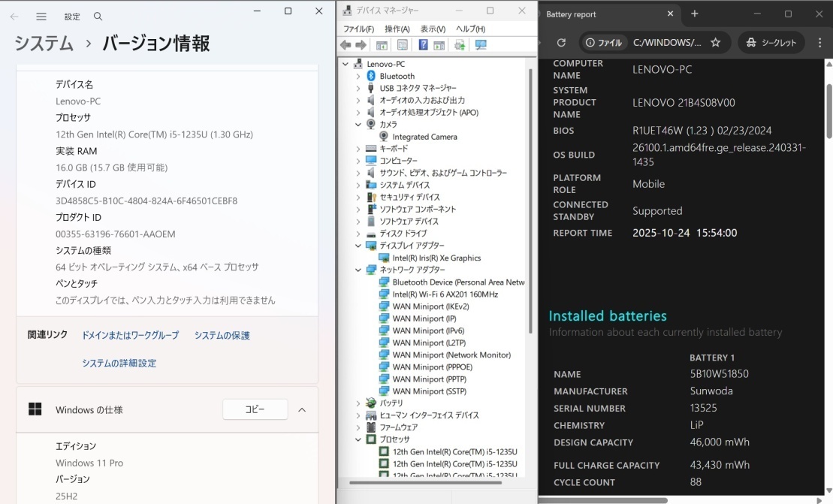Click the Forward navigation arrow in Device Manager
The height and width of the screenshot is (504, 833).
click(361, 45)
